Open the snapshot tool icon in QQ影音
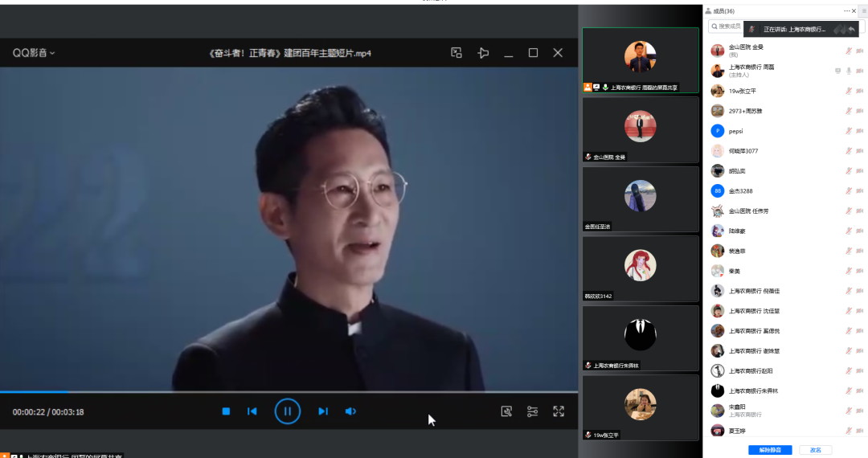This screenshot has height=458, width=868. click(506, 411)
